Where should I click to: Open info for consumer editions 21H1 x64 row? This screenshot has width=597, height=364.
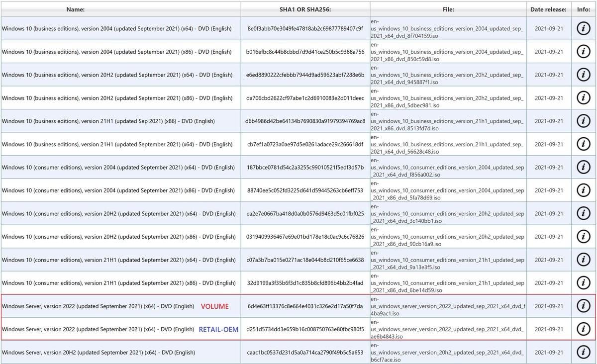coord(583,260)
